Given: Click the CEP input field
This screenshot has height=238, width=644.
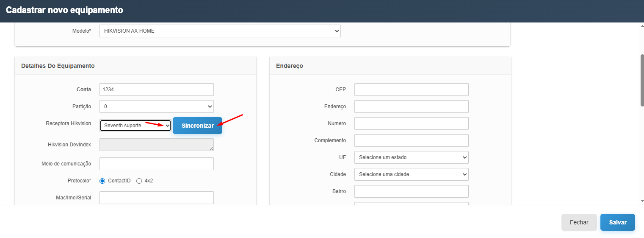Looking at the screenshot, I should pyautogui.click(x=411, y=90).
